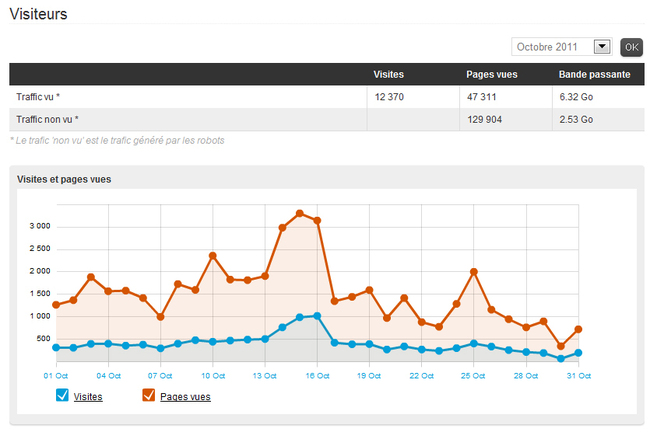Click the 31 Oct axis label
Screen dimensions: 650x432
click(x=579, y=376)
